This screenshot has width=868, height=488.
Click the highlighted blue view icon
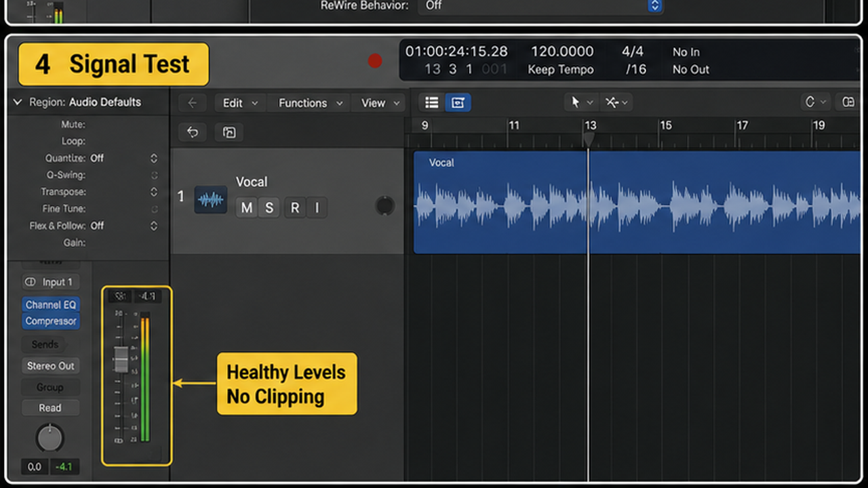click(x=458, y=102)
